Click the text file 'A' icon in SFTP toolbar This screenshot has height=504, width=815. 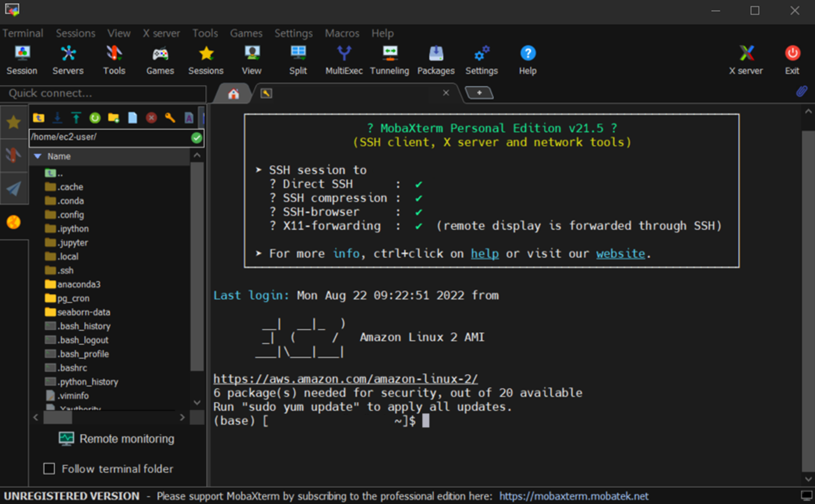point(189,118)
